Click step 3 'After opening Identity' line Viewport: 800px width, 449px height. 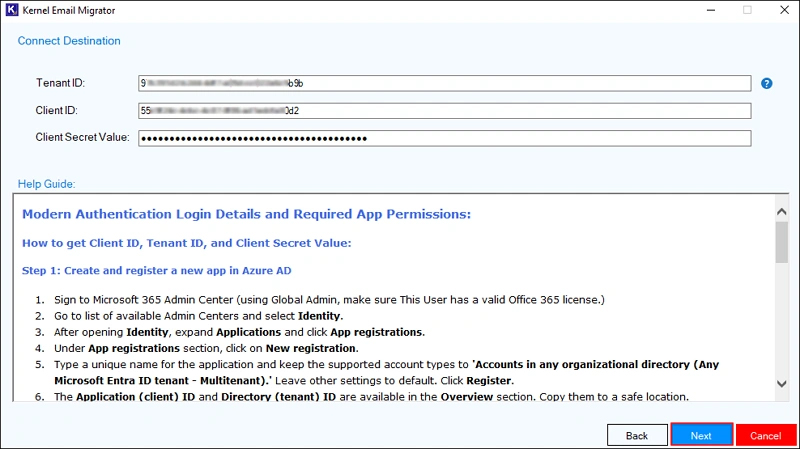point(239,332)
